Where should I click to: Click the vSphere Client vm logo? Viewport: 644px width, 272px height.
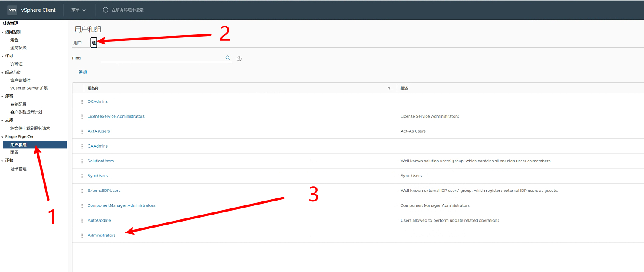tap(12, 10)
